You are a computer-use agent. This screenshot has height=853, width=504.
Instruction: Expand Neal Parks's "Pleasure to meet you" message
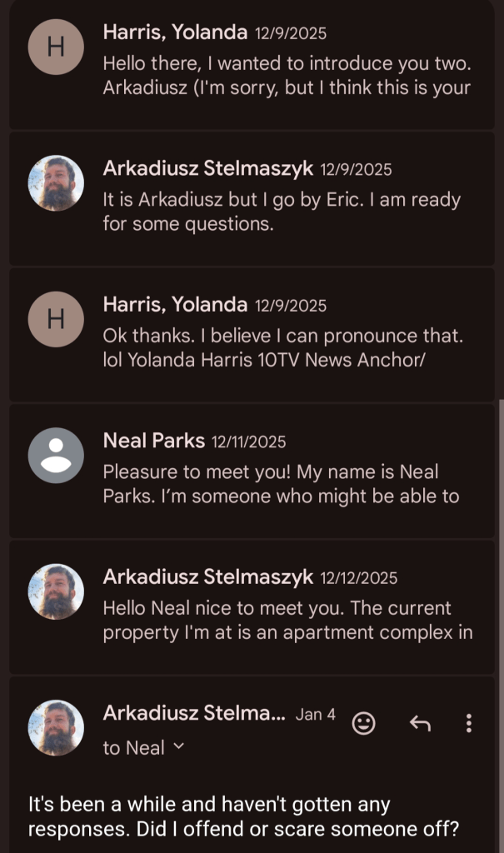(x=282, y=484)
